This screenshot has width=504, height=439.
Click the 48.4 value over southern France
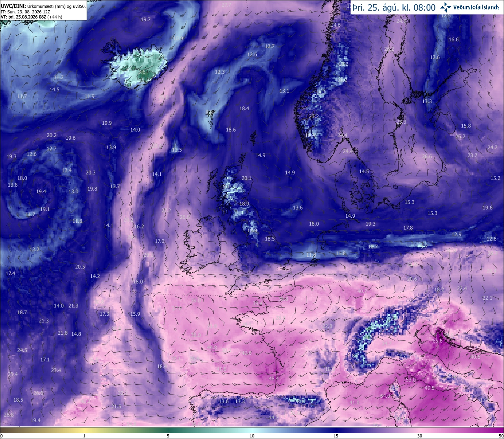pos(274,379)
